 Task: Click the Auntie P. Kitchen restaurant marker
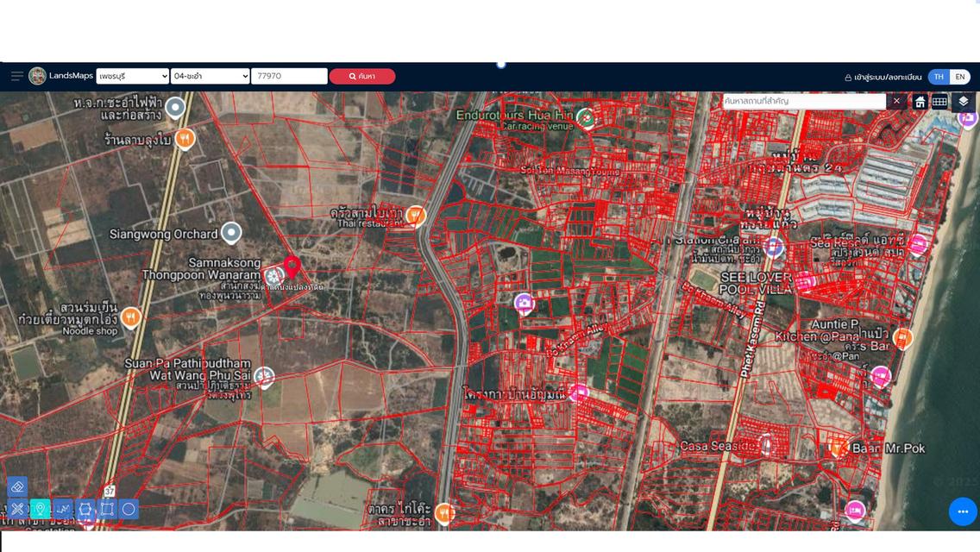pyautogui.click(x=902, y=338)
